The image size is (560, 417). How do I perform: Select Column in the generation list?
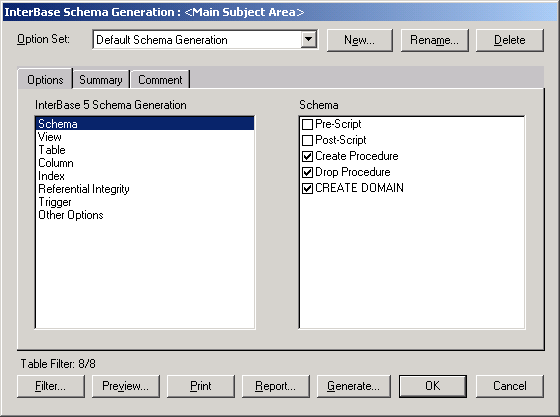click(x=145, y=163)
